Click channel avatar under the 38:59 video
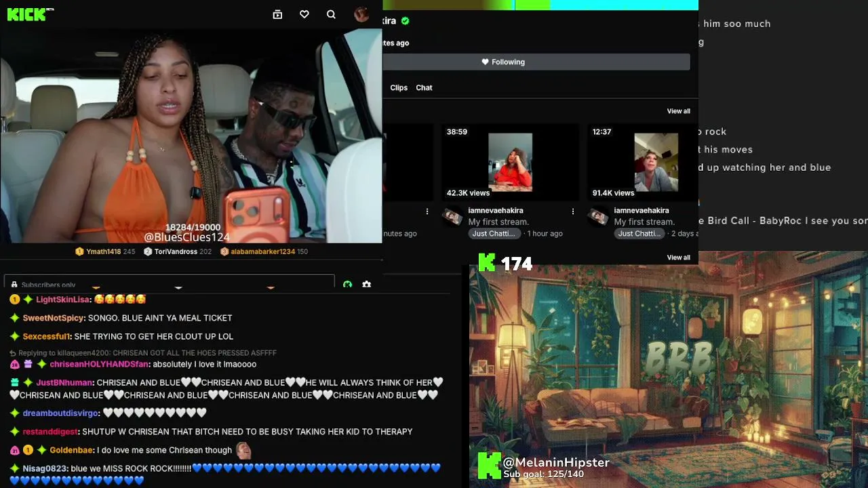 click(452, 217)
